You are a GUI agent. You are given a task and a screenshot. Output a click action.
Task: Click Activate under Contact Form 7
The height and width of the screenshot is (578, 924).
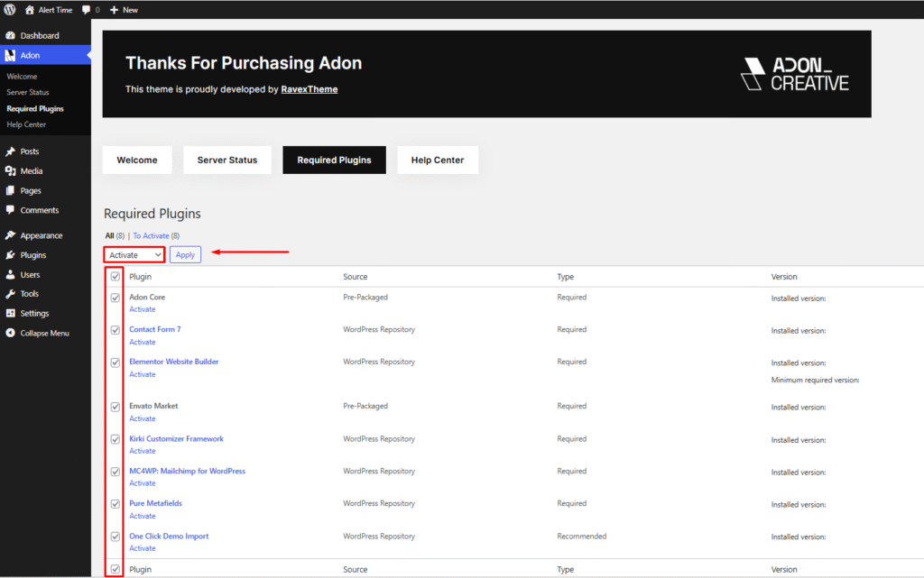[x=143, y=342]
